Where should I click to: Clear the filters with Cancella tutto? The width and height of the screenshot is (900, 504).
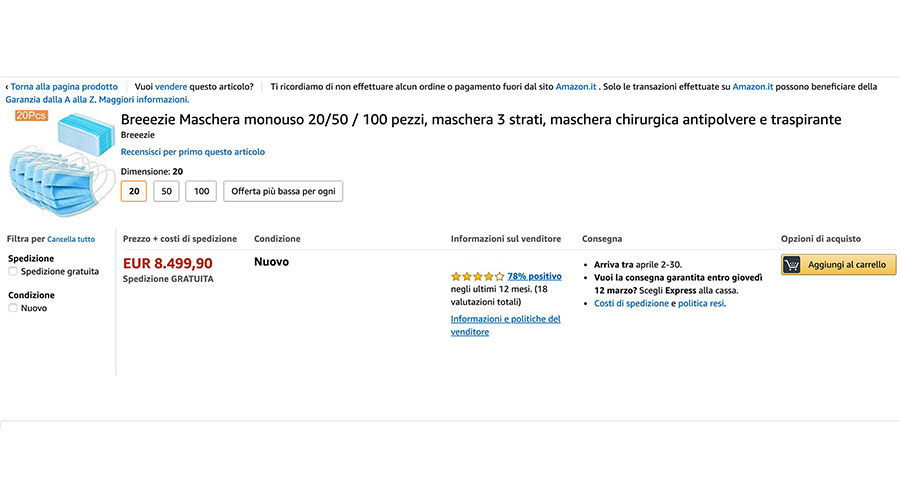tap(71, 239)
